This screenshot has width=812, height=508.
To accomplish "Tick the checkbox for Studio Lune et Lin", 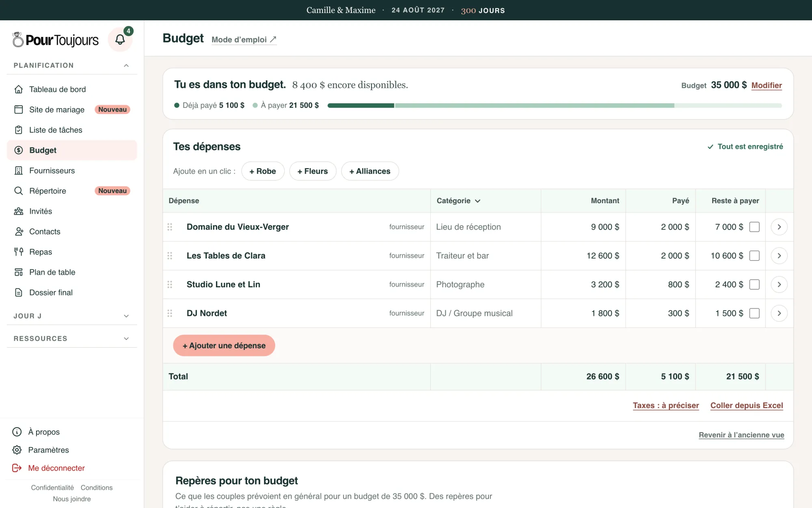I will click(754, 284).
